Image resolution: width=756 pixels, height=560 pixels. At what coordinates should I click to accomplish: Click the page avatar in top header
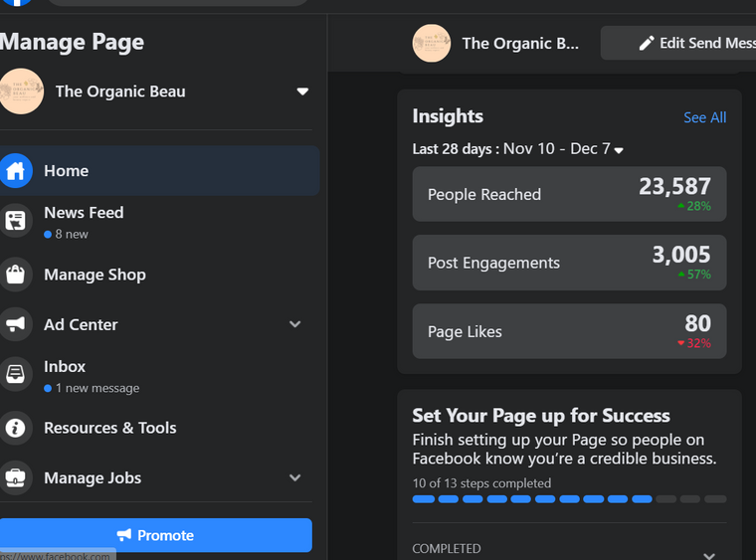click(x=431, y=44)
